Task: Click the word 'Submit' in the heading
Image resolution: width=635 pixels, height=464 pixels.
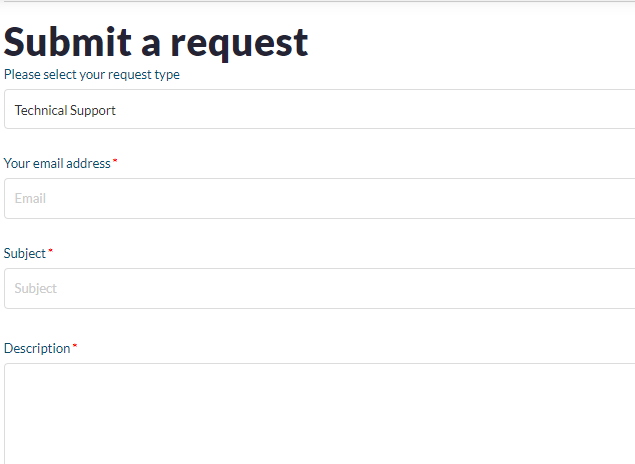Action: [68, 42]
